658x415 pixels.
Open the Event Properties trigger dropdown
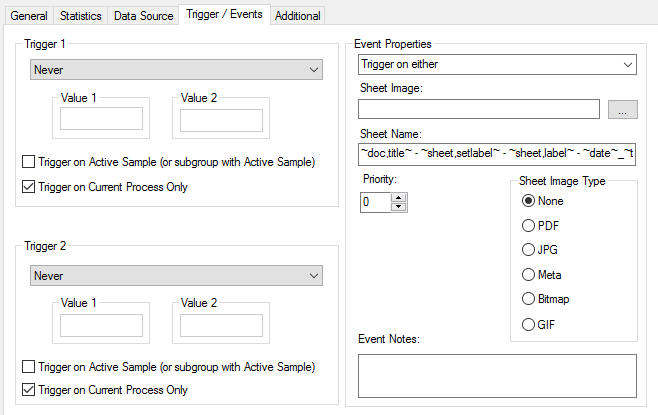[497, 65]
